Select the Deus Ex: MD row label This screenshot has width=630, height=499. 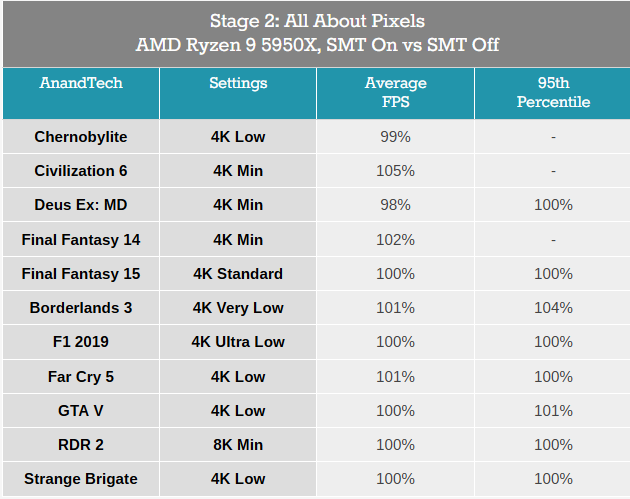point(81,205)
